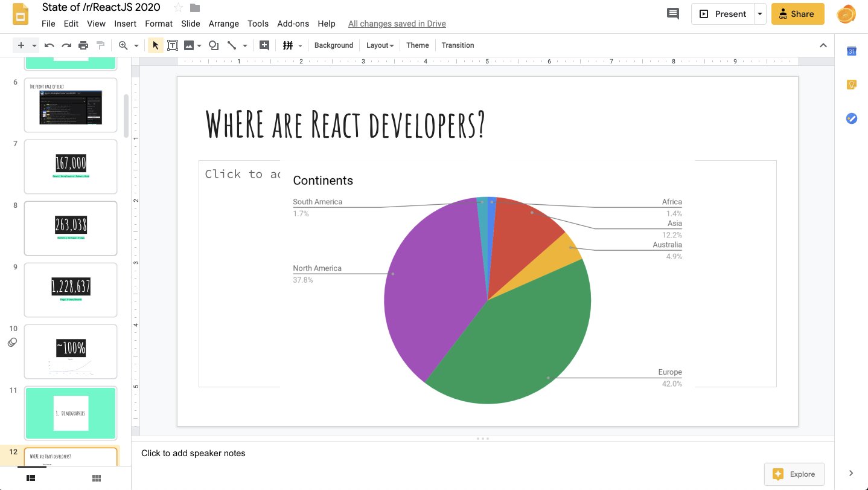Star this presentation
This screenshot has width=868, height=490.
[x=178, y=8]
